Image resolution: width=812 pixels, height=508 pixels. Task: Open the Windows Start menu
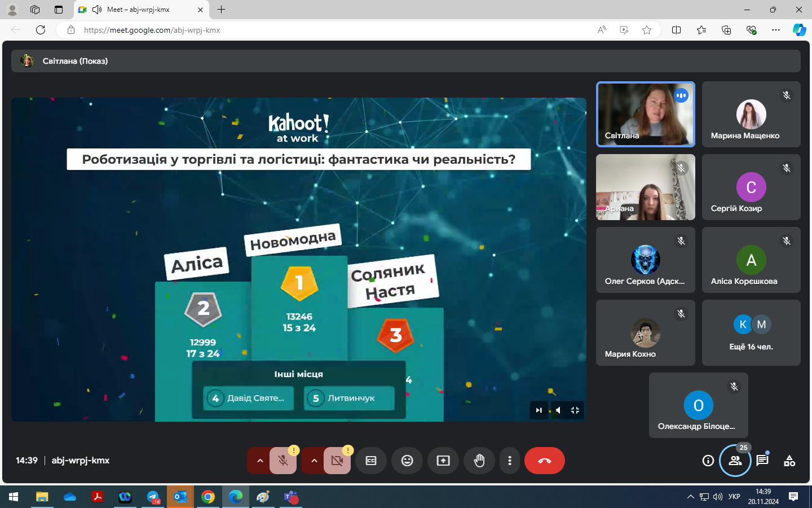14,497
